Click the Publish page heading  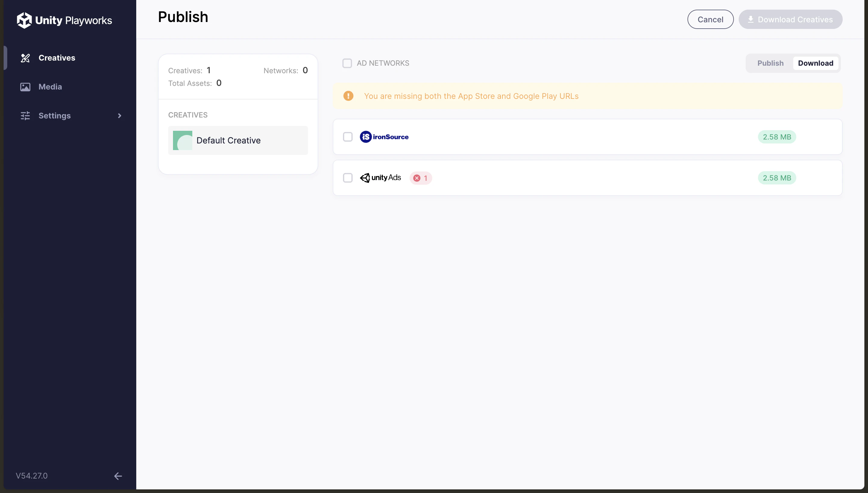(x=183, y=17)
